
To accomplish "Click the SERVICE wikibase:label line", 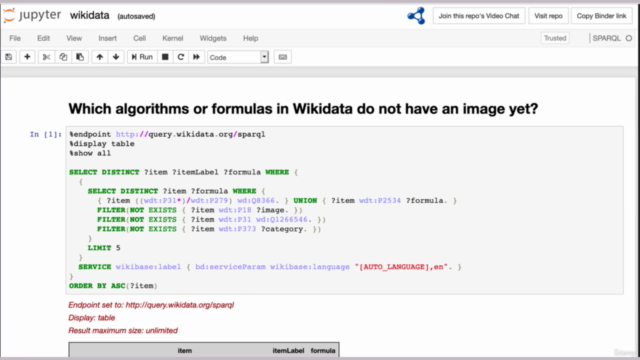I will point(270,267).
